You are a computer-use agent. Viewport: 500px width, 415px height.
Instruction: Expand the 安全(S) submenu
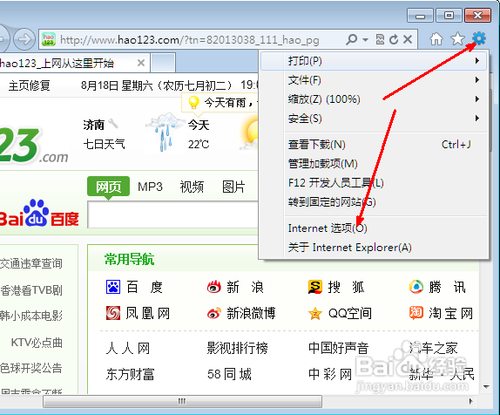pyautogui.click(x=374, y=118)
